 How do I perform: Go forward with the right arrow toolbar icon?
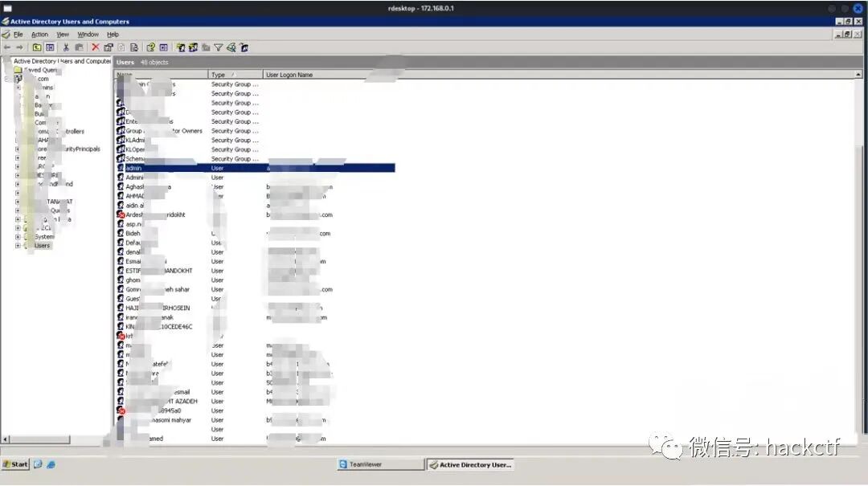coord(19,47)
